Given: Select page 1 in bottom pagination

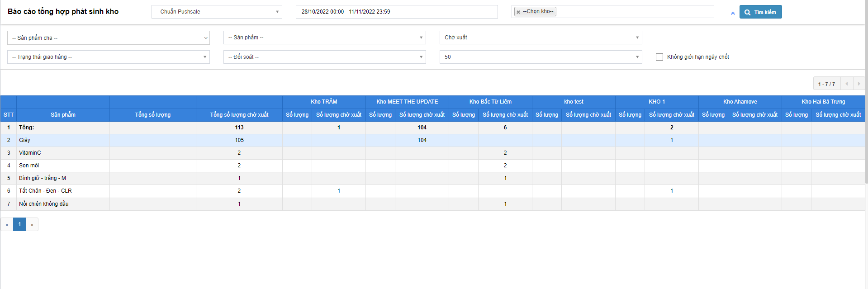Looking at the screenshot, I should tap(19, 224).
